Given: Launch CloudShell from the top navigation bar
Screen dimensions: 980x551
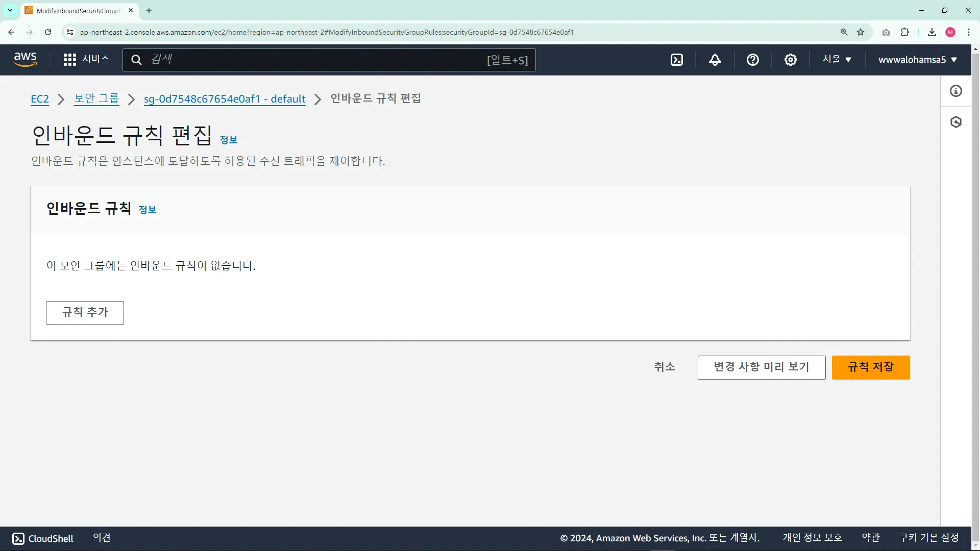Looking at the screenshot, I should [676, 60].
